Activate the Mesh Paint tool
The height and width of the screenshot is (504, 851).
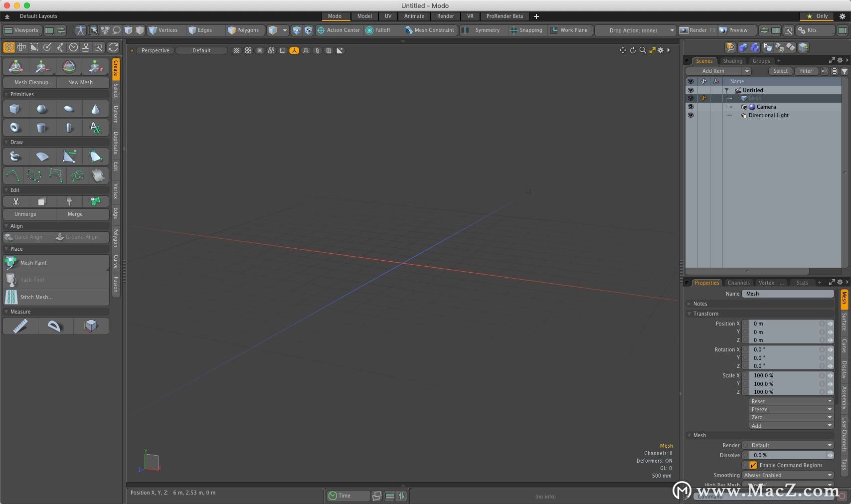(56, 263)
